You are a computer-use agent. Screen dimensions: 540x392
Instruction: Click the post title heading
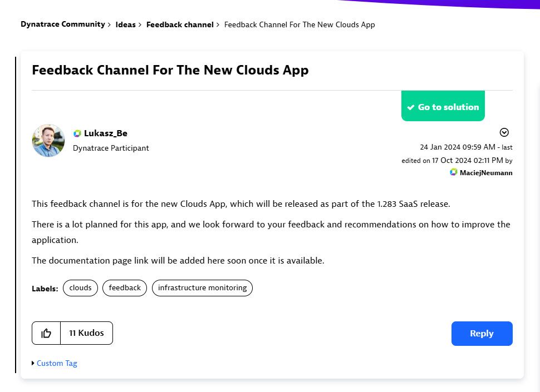click(x=170, y=70)
